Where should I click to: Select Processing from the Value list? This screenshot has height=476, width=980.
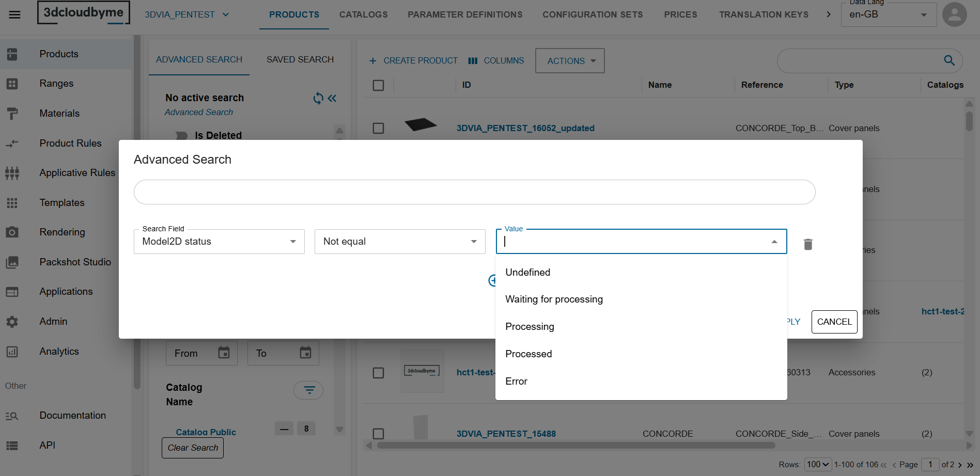click(x=641, y=327)
